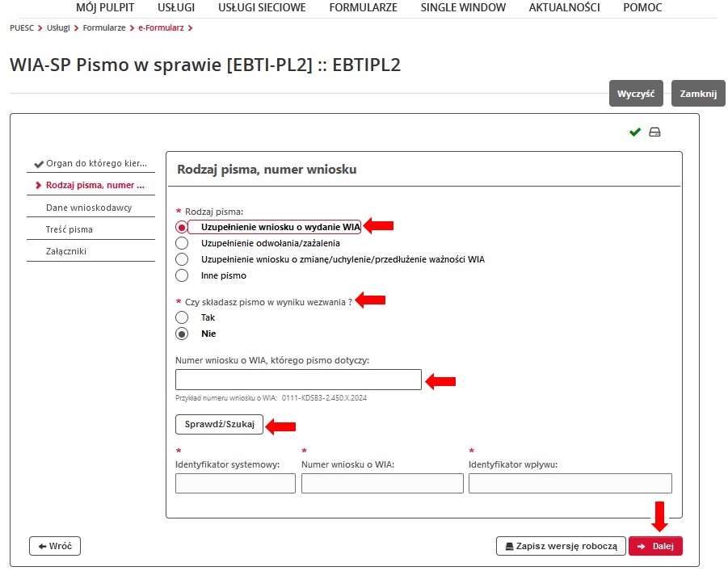Open 'Dane wnioskodawcy' step in sidebar
This screenshot has height=571, width=728.
[x=89, y=208]
